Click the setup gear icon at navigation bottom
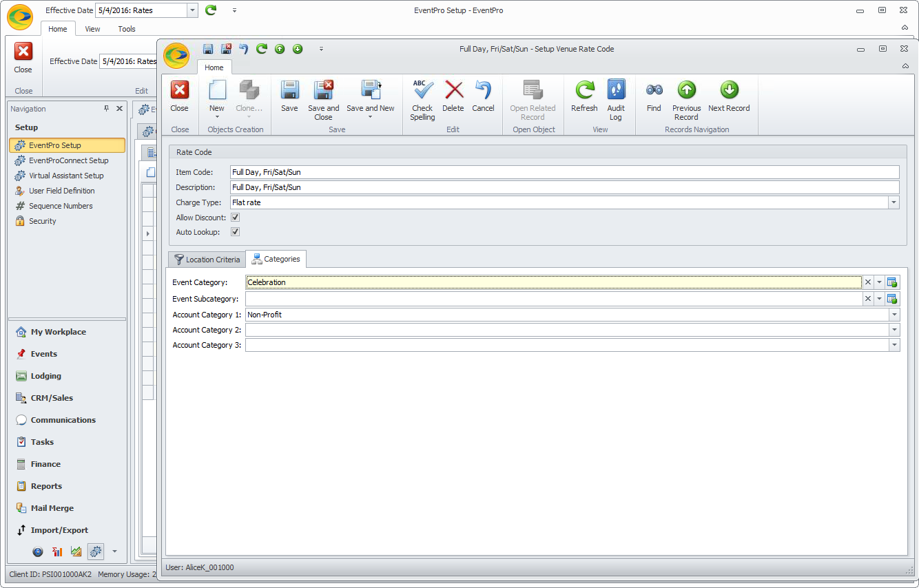This screenshot has height=588, width=919. coord(96,552)
